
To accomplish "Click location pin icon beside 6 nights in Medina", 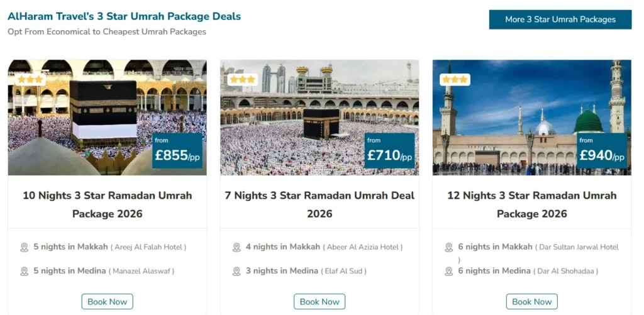I will coord(449,271).
